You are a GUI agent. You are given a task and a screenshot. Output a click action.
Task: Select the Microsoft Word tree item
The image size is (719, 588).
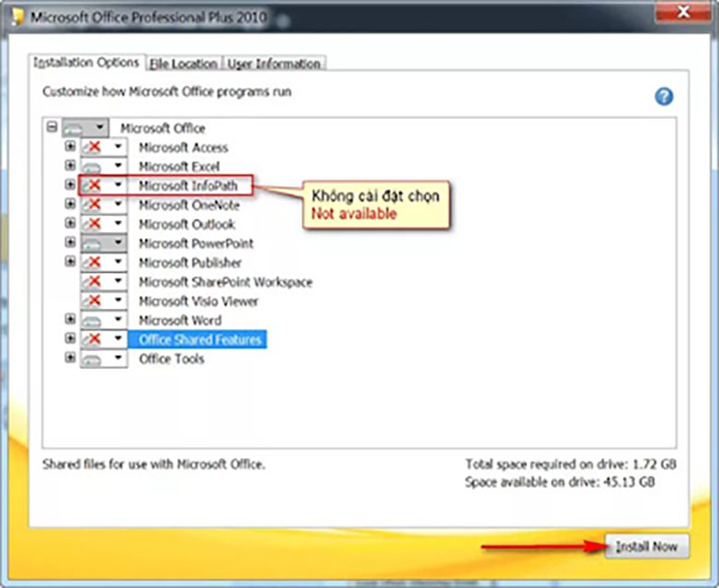point(180,321)
